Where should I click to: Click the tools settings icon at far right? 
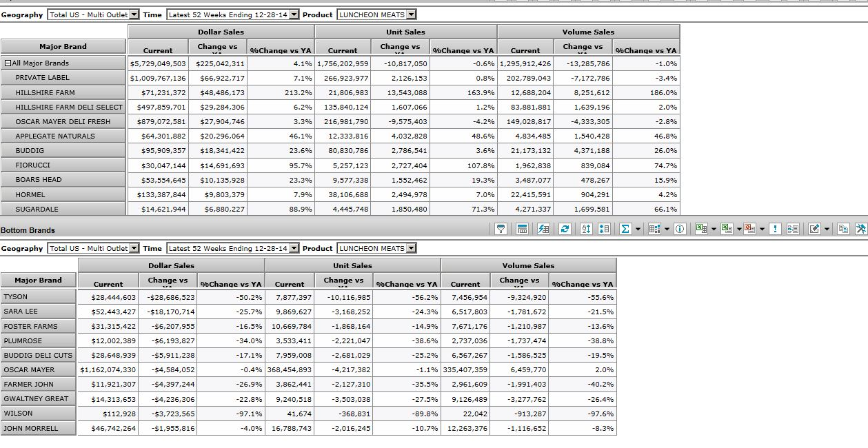(860, 229)
